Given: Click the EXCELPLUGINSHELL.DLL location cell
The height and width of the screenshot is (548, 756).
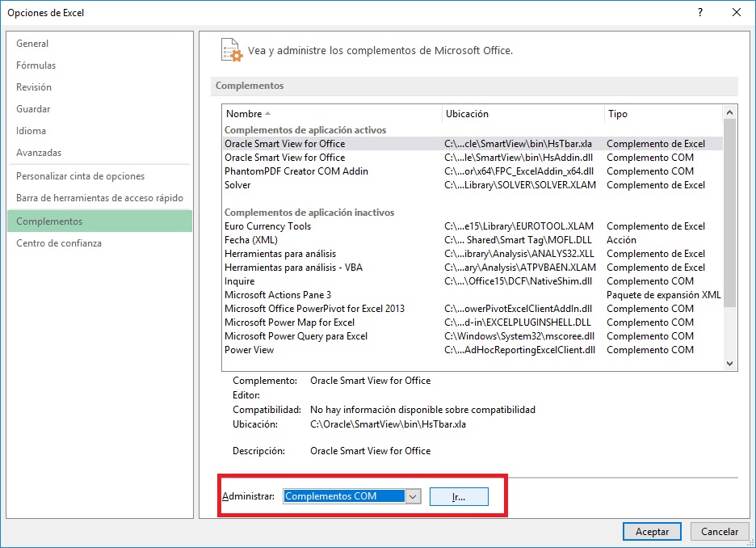Looking at the screenshot, I should [518, 322].
